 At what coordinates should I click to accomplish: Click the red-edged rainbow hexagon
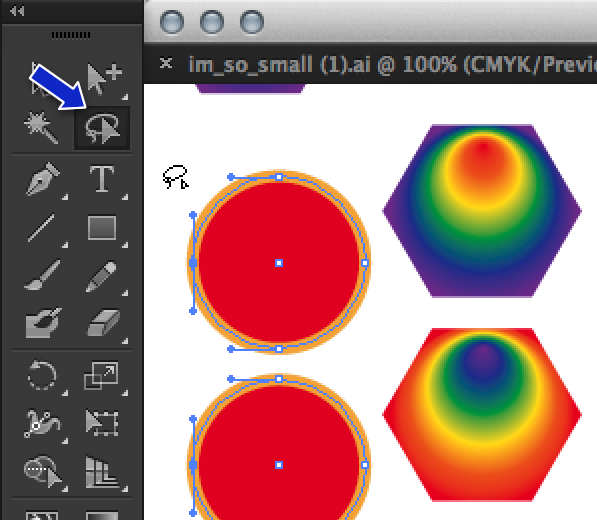coord(482,415)
